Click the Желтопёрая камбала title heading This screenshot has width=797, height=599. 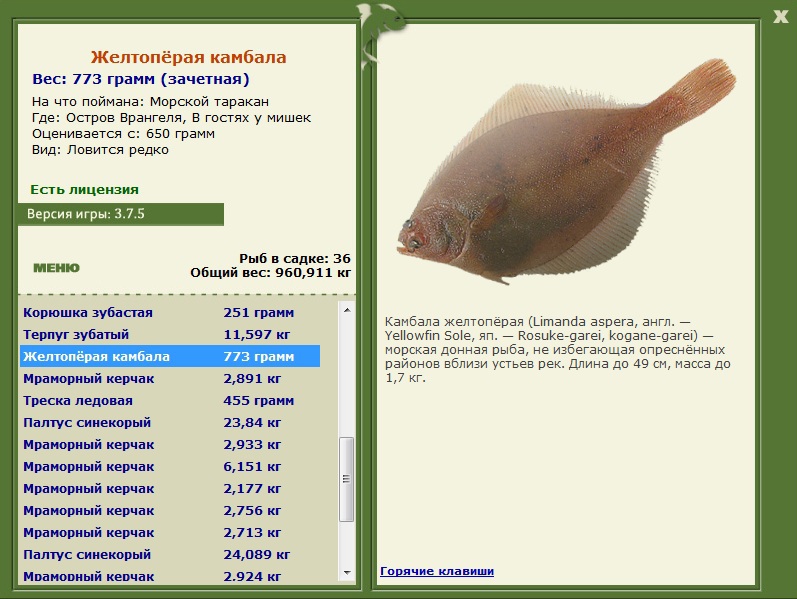189,57
